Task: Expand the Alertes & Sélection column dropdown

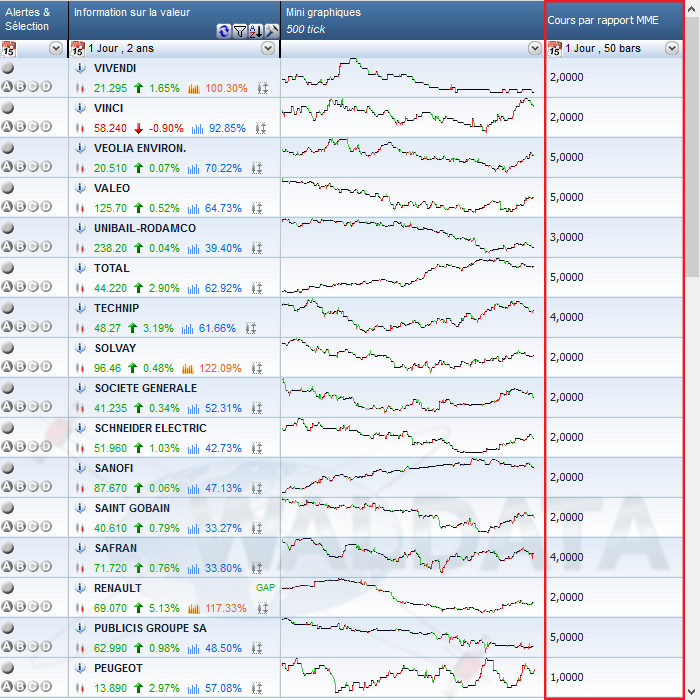Action: point(56,48)
